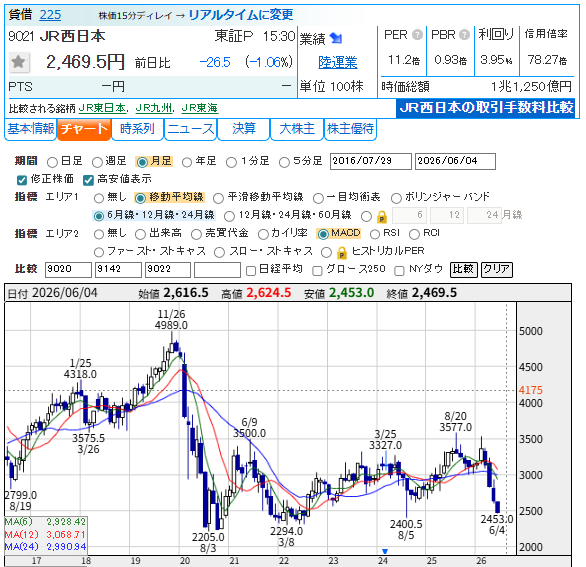586x567 pixels.
Task: Open the チャート tab
Action: tap(84, 129)
